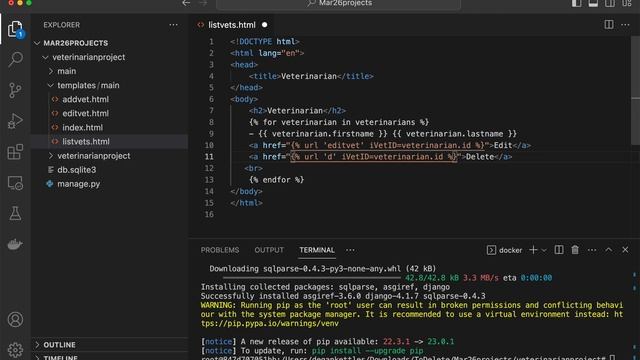Screen dimensions: 640x360
Task: Switch to the PROBLEMS tab
Action: 220,250
